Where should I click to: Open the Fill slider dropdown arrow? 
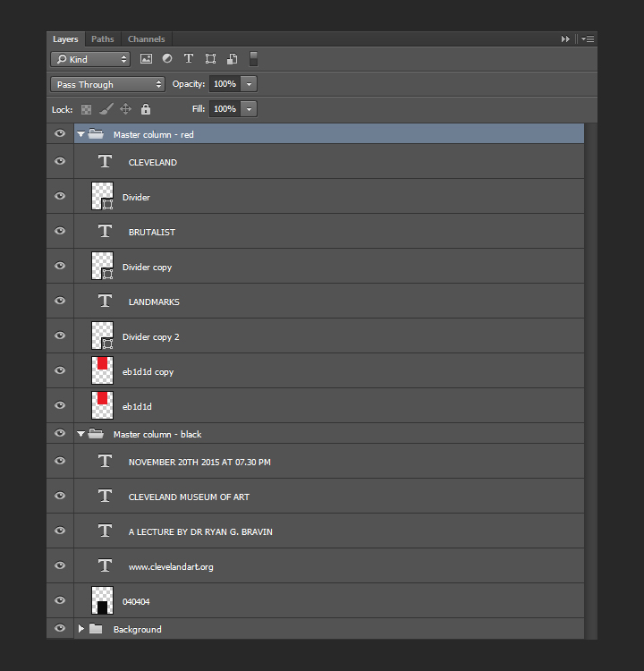pyautogui.click(x=249, y=109)
